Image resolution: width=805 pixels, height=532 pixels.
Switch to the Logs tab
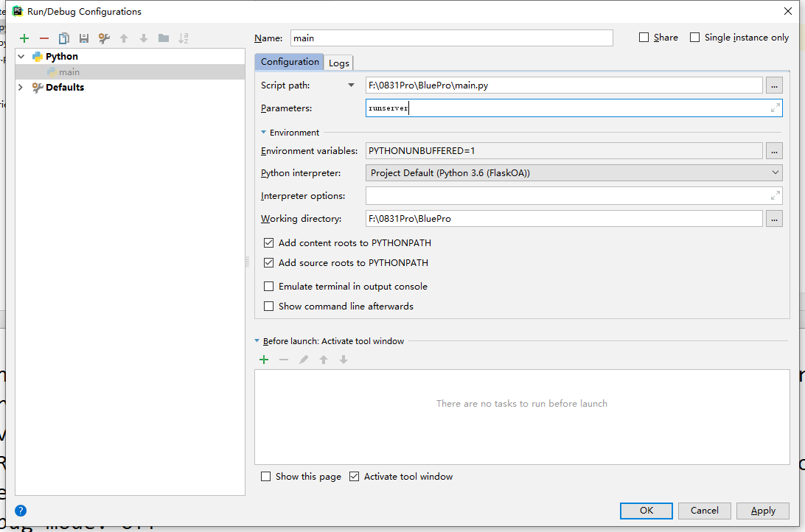point(339,63)
